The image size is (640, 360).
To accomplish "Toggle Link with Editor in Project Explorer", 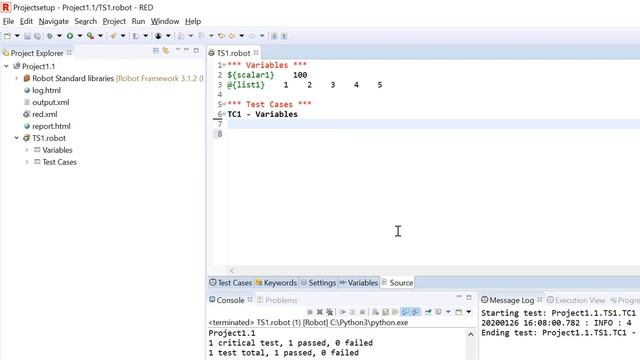I will tap(166, 51).
